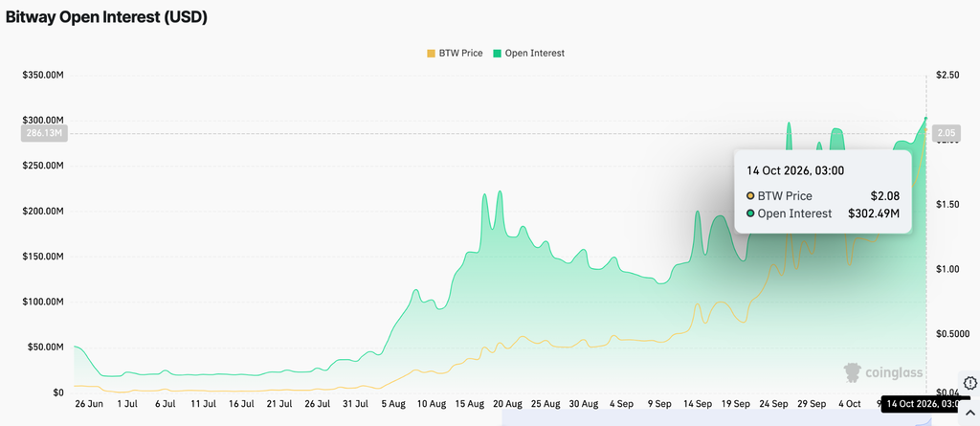980x426 pixels.
Task: Click the $302.49M Open Interest tooltip value
Action: click(x=874, y=213)
